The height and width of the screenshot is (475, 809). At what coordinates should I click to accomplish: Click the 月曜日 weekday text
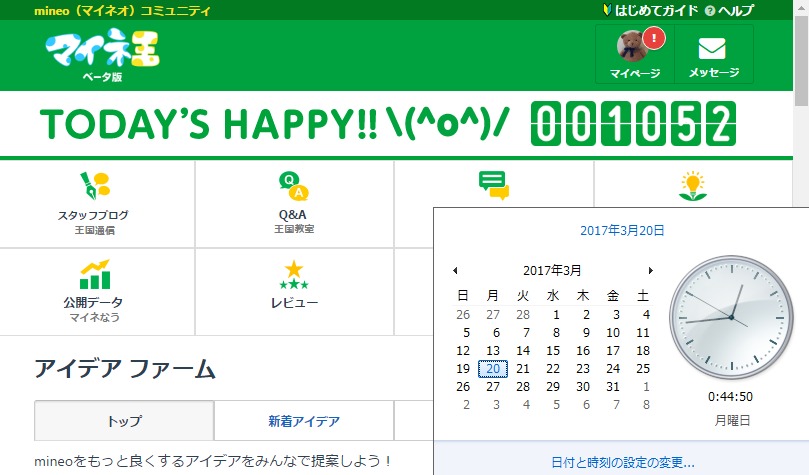732,420
